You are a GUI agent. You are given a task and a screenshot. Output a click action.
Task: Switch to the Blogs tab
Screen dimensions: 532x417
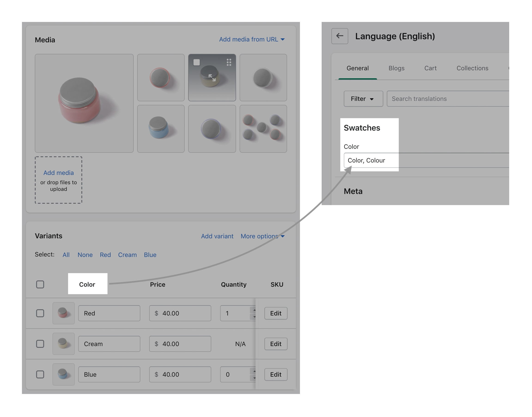point(396,68)
